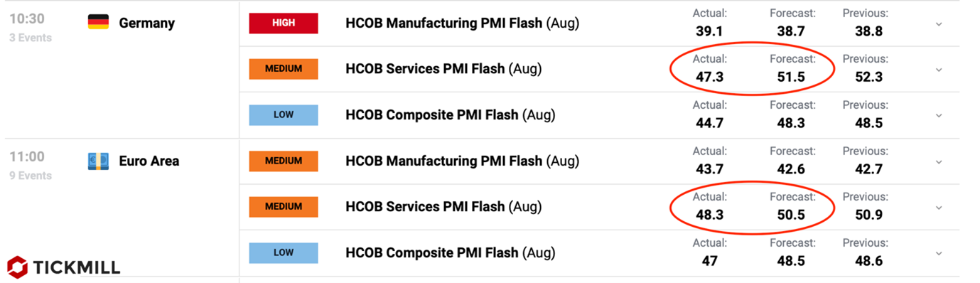Viewport: 980px width, 283px height.
Task: Expand Germany HCOB Composite PMI Flash row
Action: 939,115
